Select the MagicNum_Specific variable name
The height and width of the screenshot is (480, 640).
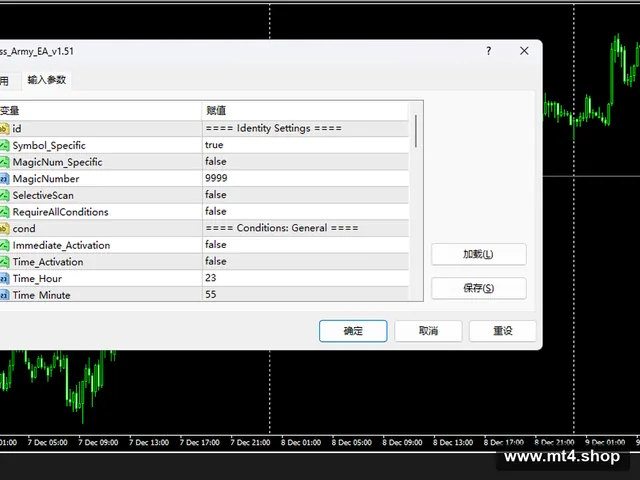58,162
